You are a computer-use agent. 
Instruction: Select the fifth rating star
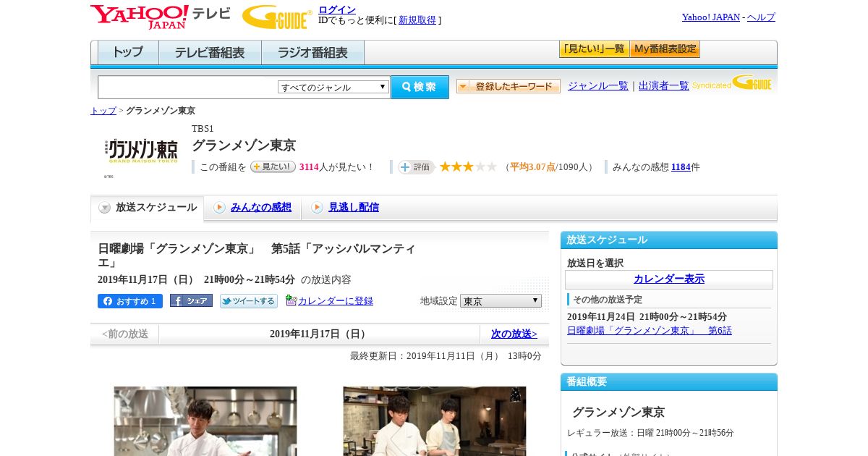pyautogui.click(x=492, y=166)
